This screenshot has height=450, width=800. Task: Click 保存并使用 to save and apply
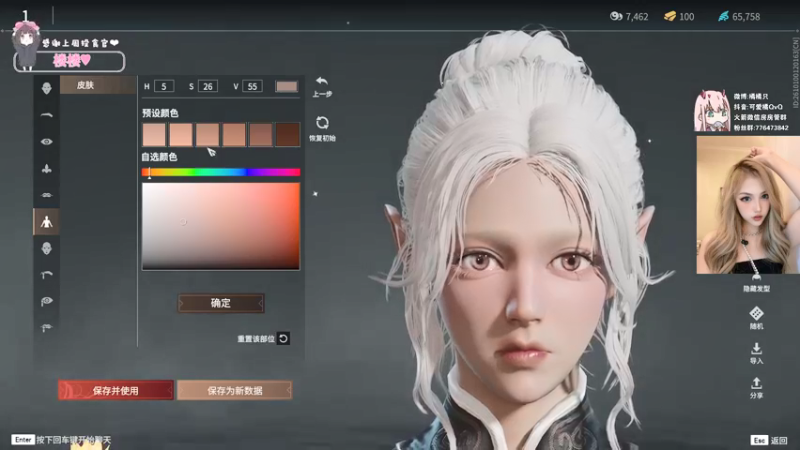click(116, 390)
